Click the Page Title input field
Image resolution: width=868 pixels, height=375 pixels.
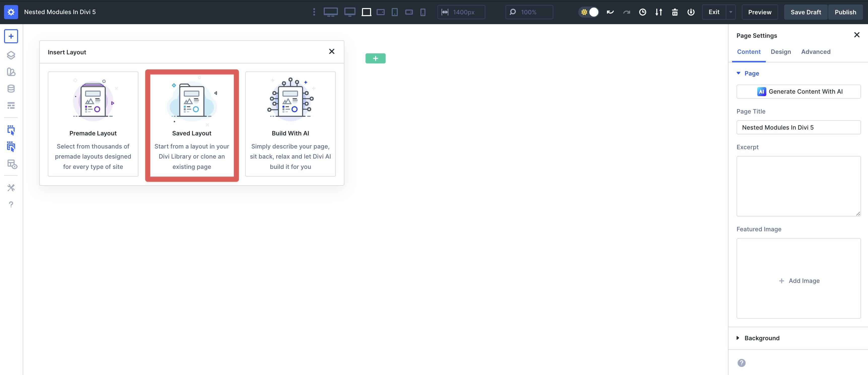pos(799,127)
